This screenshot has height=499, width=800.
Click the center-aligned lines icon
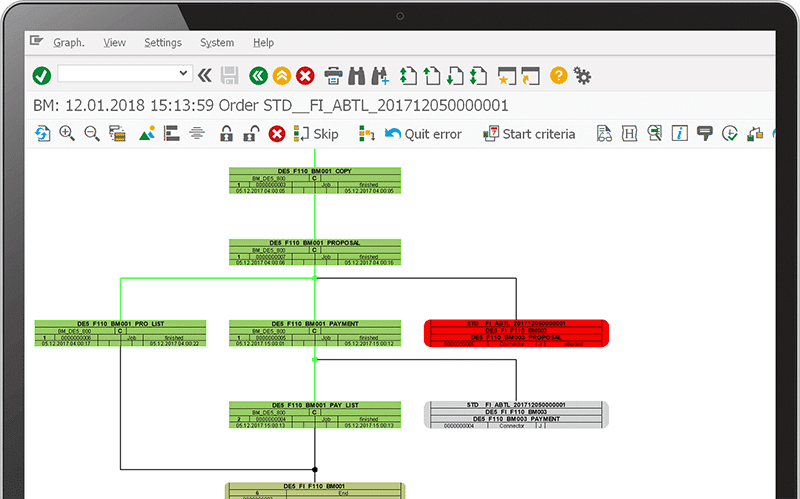coord(197,134)
